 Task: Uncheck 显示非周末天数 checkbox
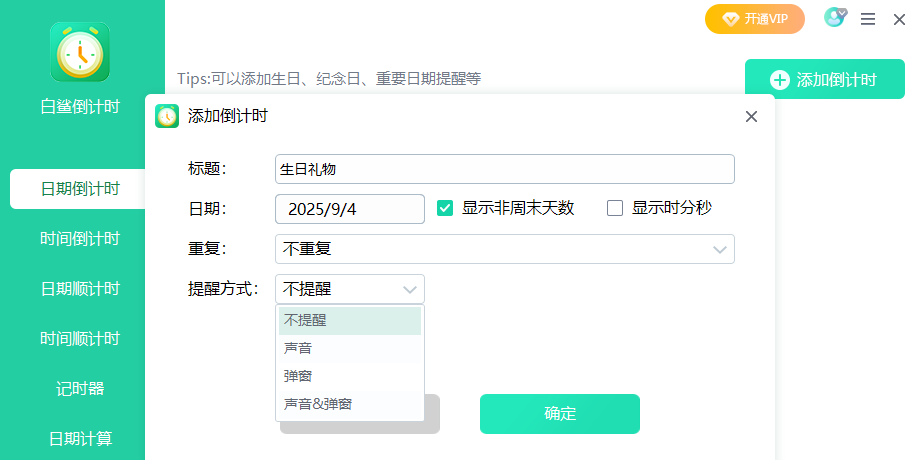pyautogui.click(x=446, y=208)
